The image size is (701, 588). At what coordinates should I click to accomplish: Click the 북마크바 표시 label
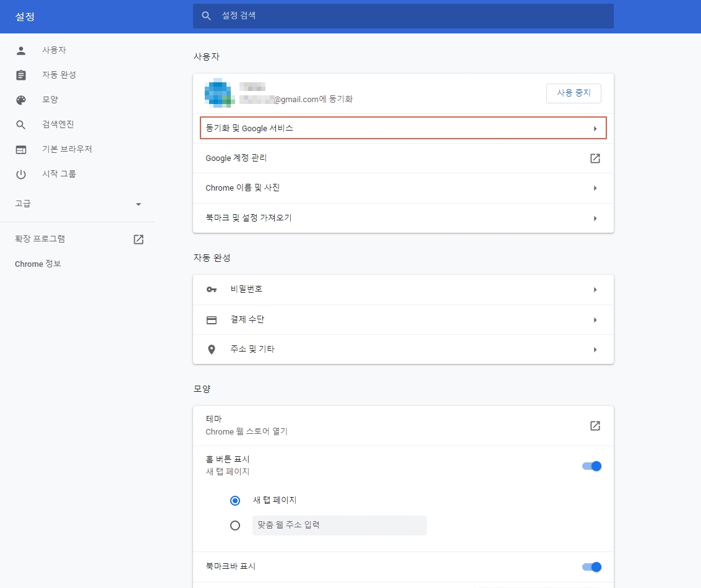click(x=230, y=566)
